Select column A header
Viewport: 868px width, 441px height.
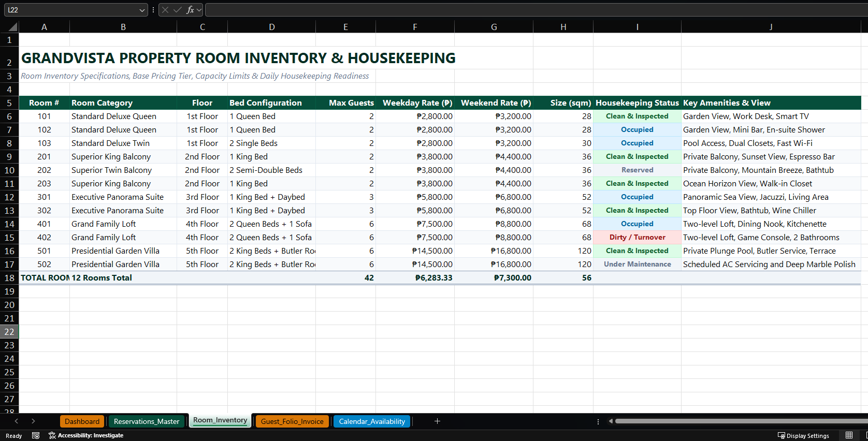coord(44,27)
